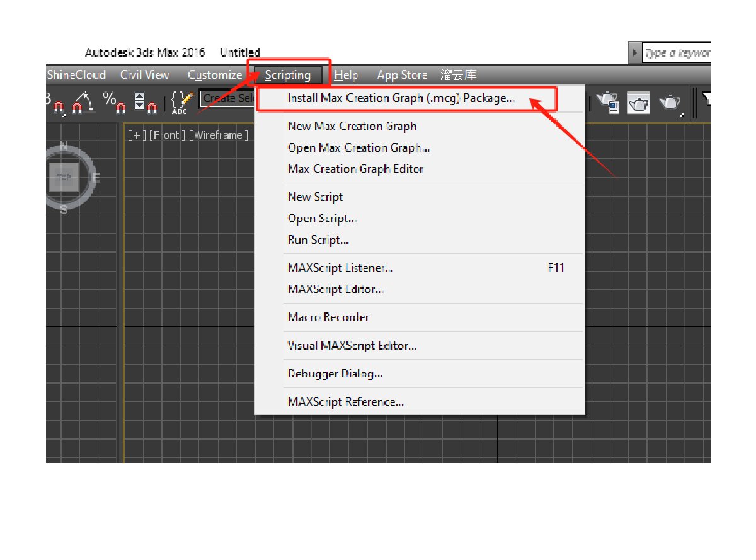Click the Render Production teapot icon
The height and width of the screenshot is (560, 756).
coord(671,103)
